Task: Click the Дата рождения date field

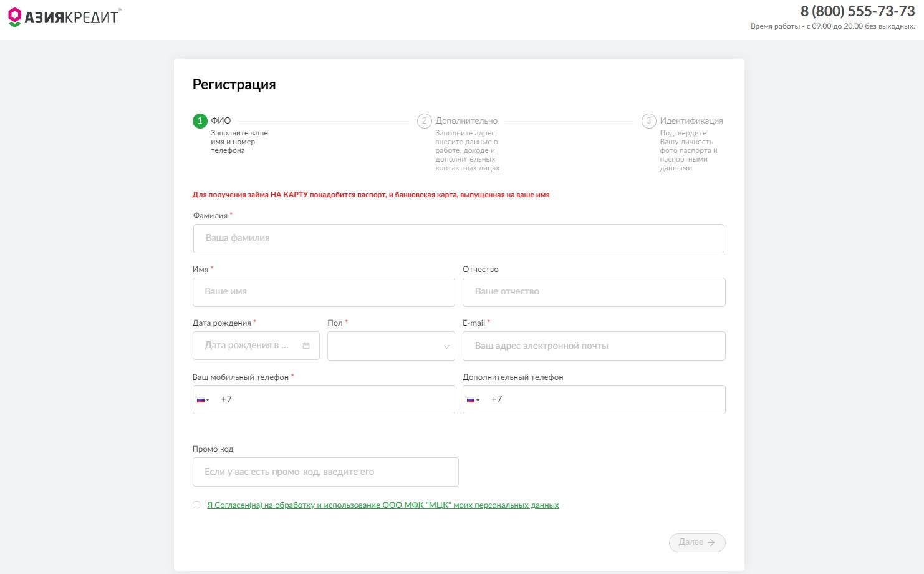Action: pos(249,346)
